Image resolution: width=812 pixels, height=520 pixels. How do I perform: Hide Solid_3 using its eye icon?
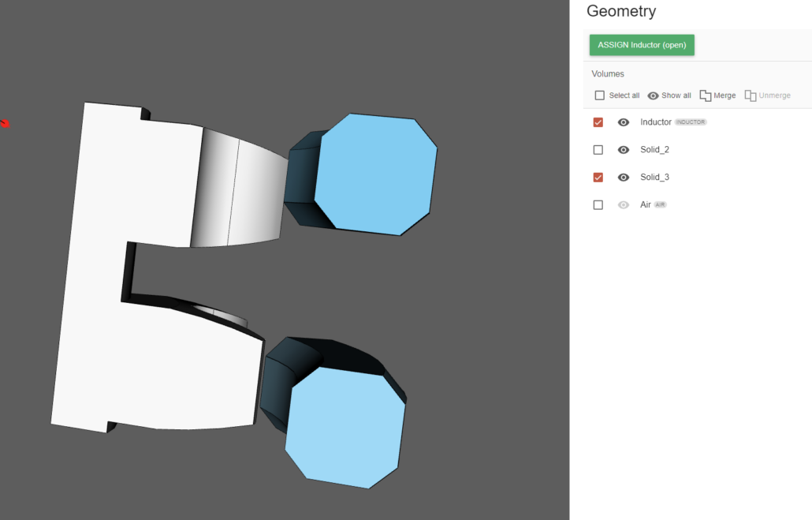pyautogui.click(x=624, y=178)
